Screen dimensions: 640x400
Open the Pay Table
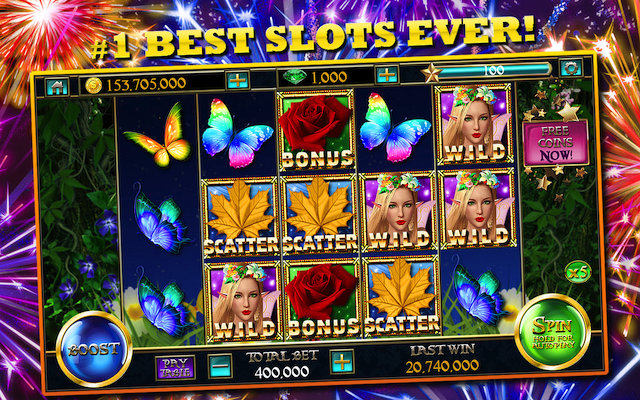click(175, 367)
